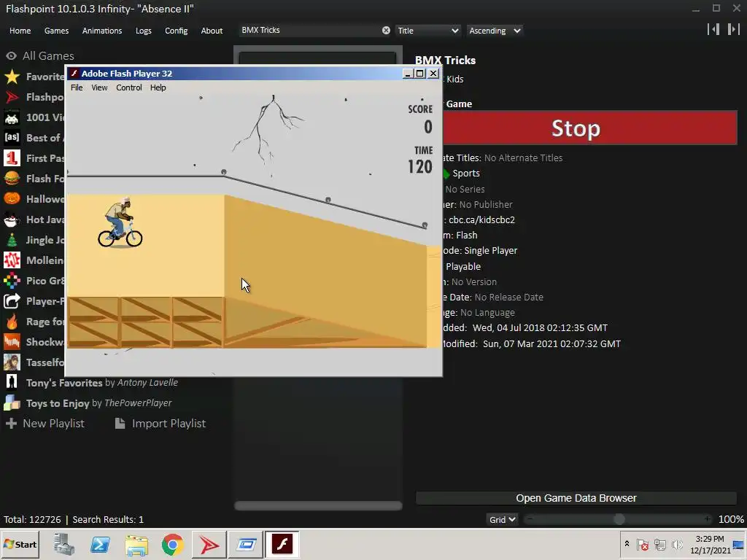The width and height of the screenshot is (747, 560).
Task: Open Flash Player File menu
Action: coord(77,87)
